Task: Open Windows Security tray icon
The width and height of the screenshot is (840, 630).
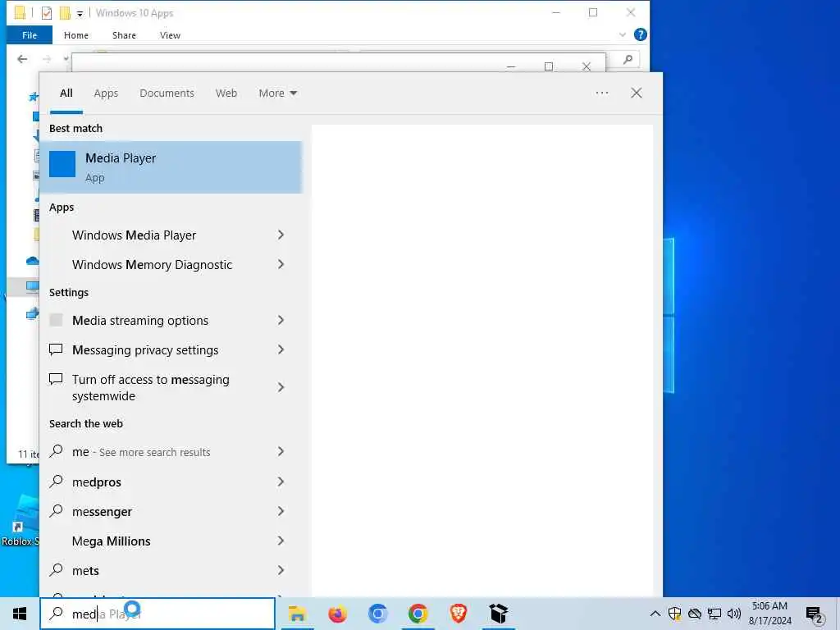Action: 675,614
